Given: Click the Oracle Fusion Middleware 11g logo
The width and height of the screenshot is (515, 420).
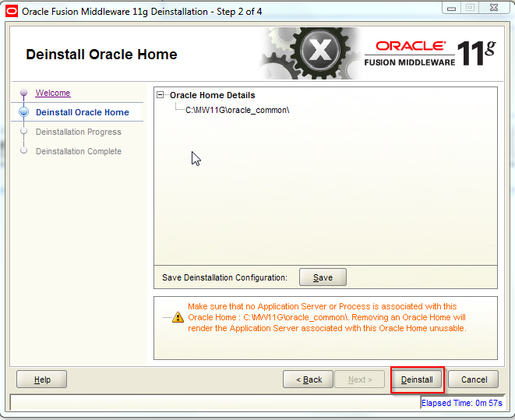Looking at the screenshot, I should 430,53.
